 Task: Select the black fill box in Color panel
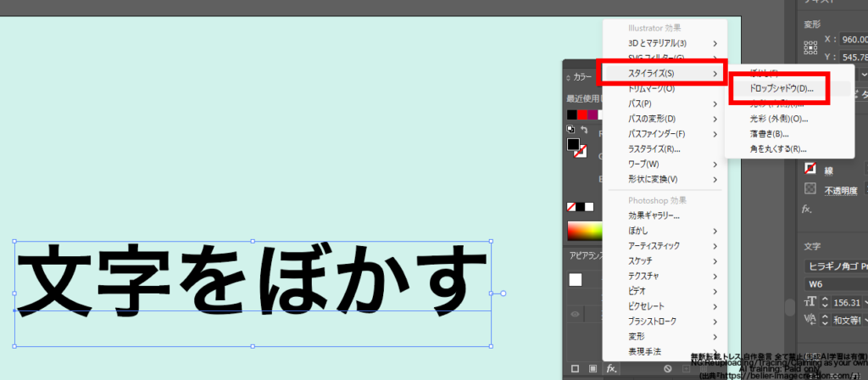tap(574, 144)
